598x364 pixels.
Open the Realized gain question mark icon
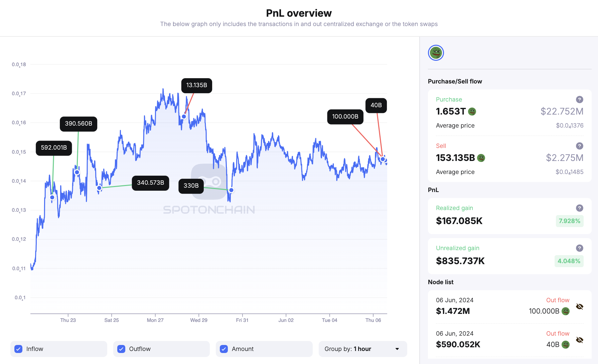[x=579, y=208]
